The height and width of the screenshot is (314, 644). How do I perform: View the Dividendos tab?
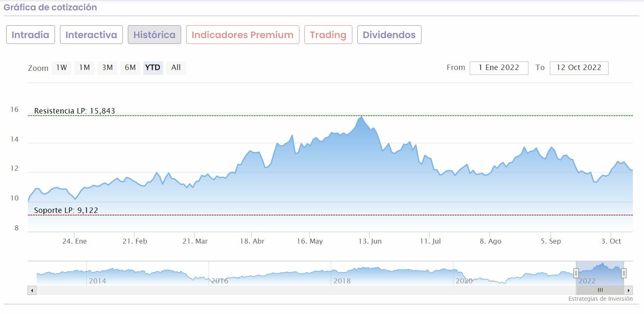click(389, 35)
